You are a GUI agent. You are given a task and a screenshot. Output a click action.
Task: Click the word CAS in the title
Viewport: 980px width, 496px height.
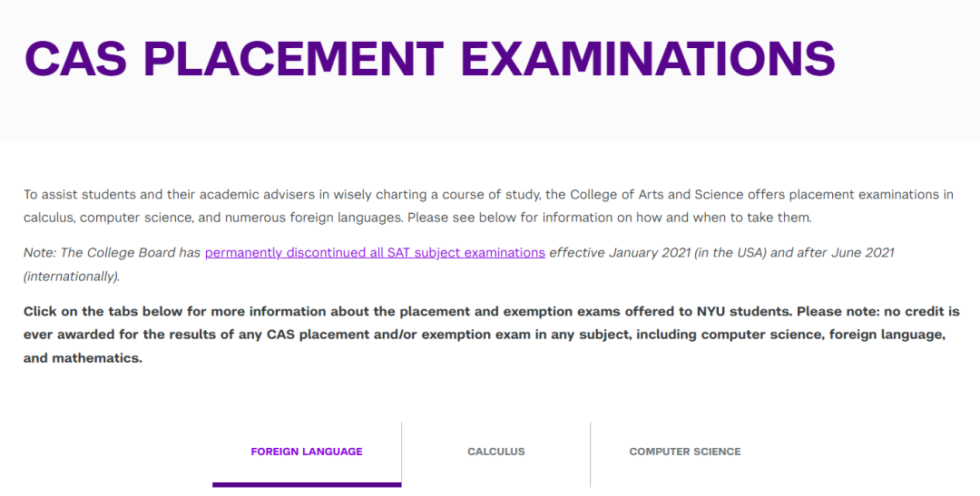tap(75, 59)
